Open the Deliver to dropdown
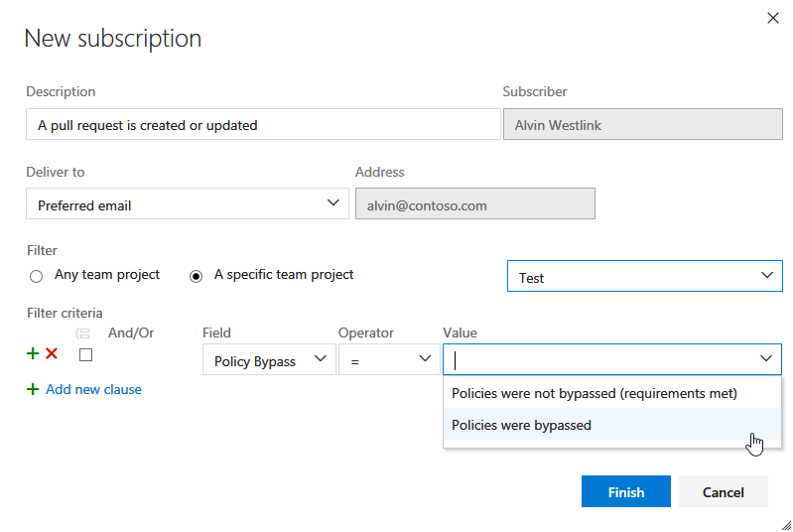 (x=188, y=204)
